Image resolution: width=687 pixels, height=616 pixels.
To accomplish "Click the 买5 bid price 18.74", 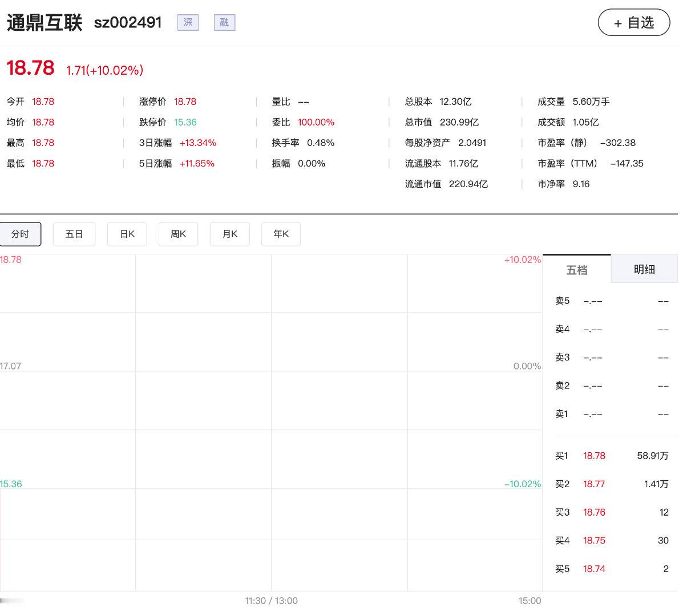I will (594, 569).
